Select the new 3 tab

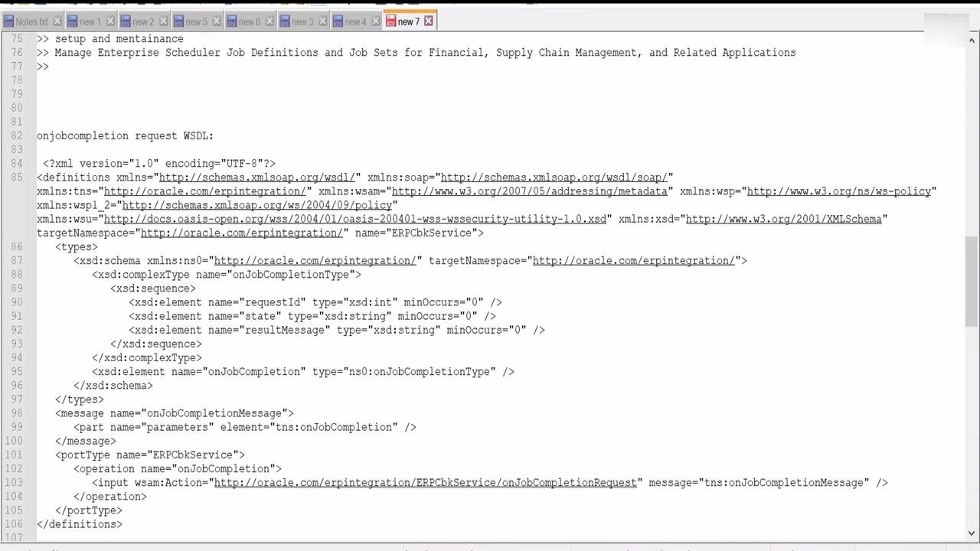click(302, 21)
